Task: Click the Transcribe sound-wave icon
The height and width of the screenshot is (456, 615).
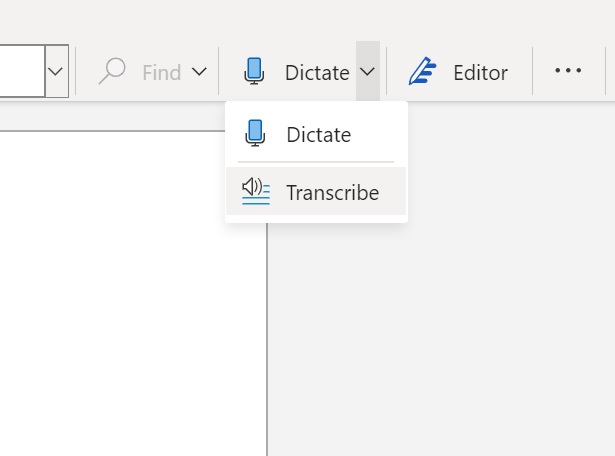Action: 256,191
